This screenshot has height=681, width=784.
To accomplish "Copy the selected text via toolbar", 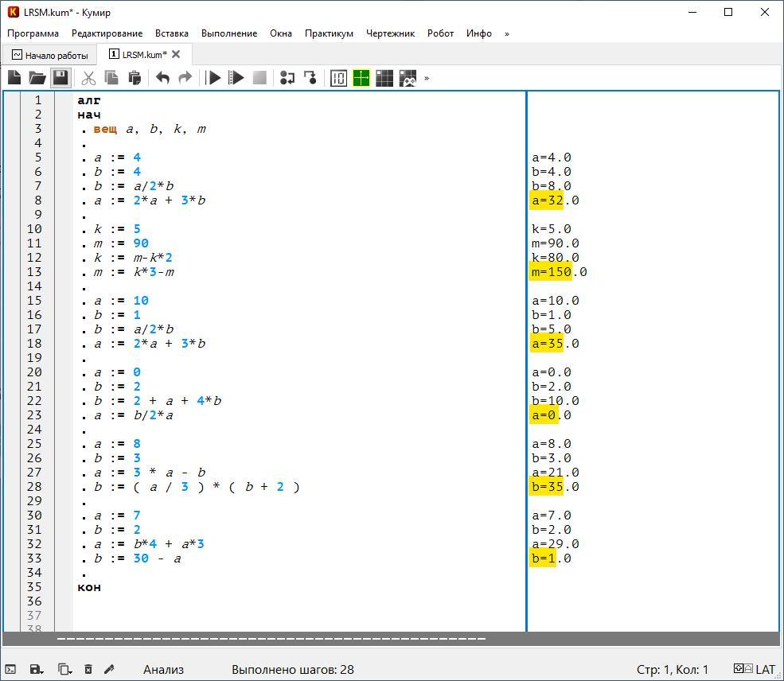I will point(111,78).
